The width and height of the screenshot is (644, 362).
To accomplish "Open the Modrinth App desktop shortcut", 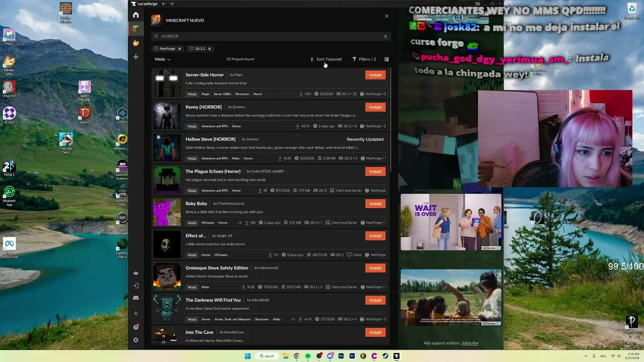I will 9,196.
